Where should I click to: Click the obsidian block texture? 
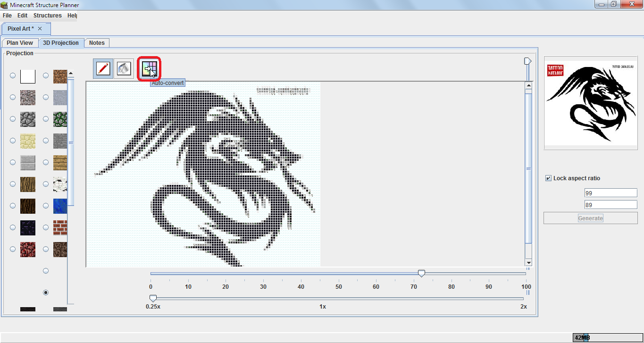28,227
